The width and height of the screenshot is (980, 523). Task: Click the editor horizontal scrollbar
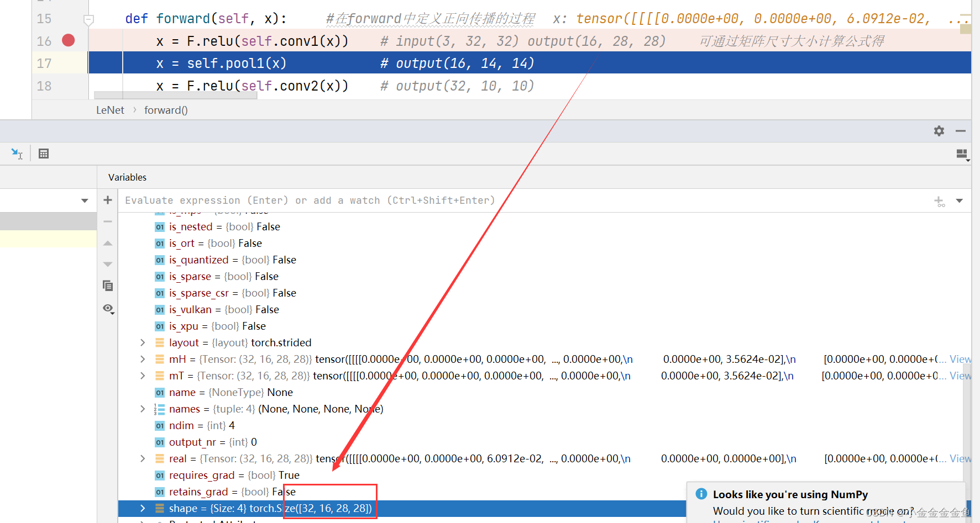click(x=176, y=95)
